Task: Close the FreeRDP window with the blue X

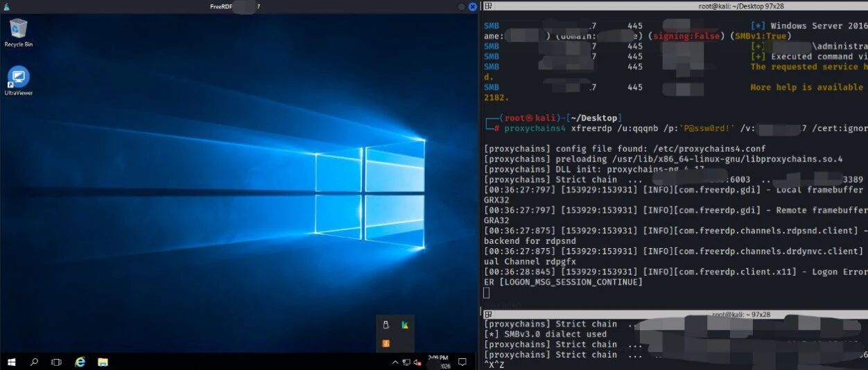Action: click(x=473, y=6)
